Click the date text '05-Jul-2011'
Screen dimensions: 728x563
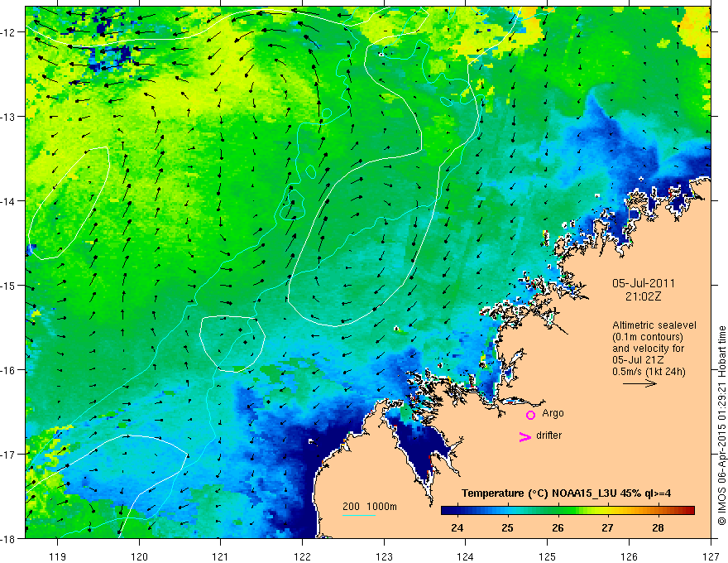644,283
